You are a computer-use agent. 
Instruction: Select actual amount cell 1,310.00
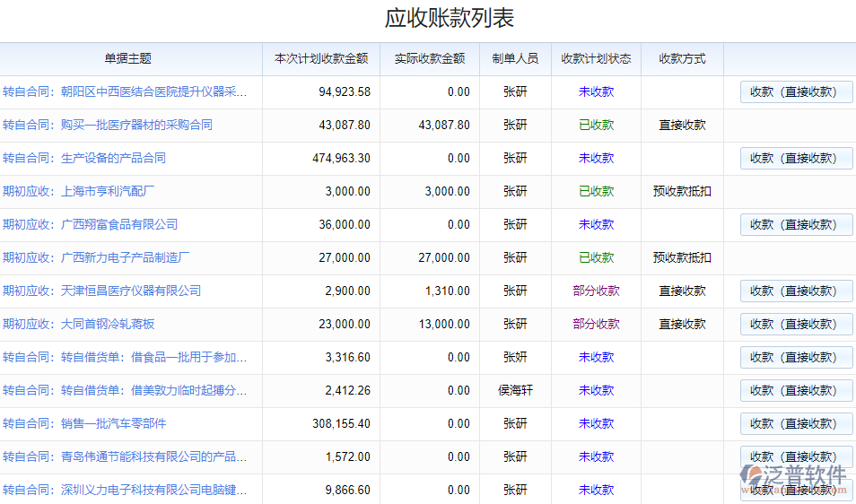tap(447, 291)
